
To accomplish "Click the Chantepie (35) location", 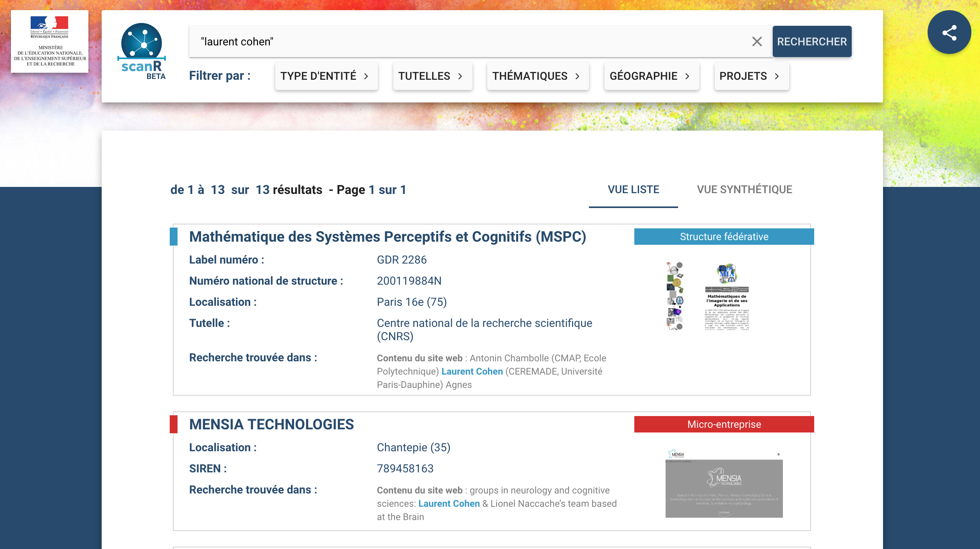I will [x=413, y=447].
